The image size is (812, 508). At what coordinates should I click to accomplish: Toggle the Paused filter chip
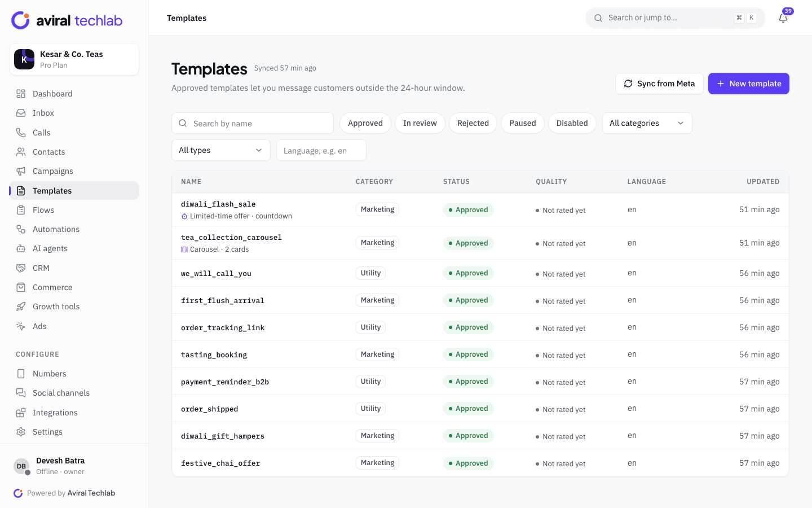[523, 123]
